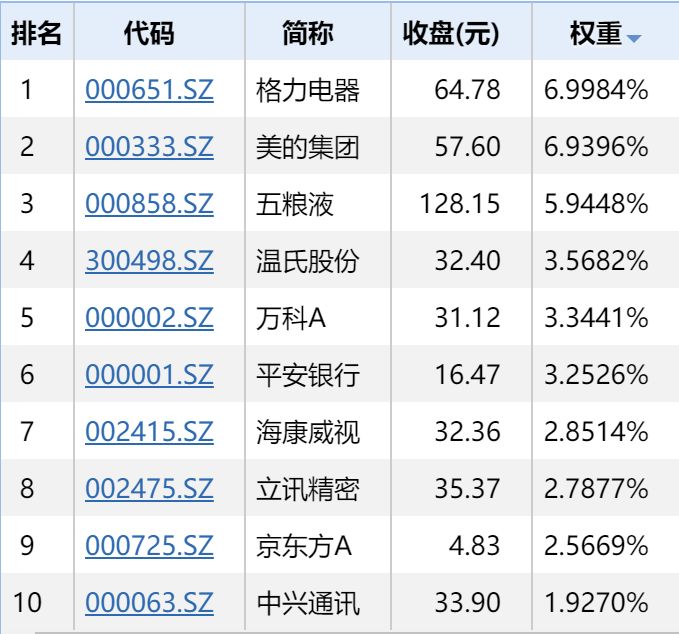This screenshot has width=679, height=634.
Task: Click the closing price 64.78
Action: (468, 90)
